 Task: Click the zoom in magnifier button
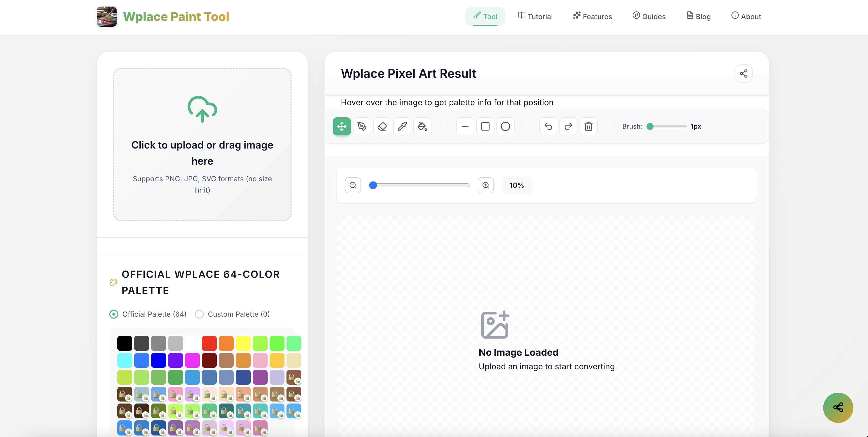point(486,185)
